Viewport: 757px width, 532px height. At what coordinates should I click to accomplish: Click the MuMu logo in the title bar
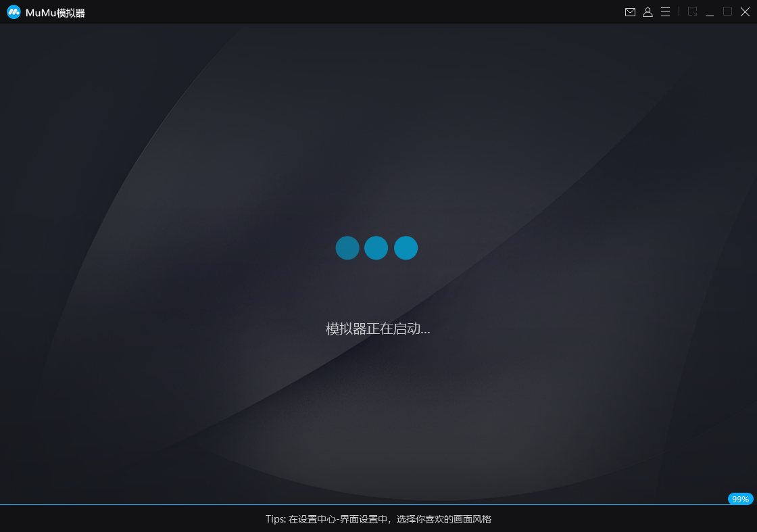coord(14,11)
